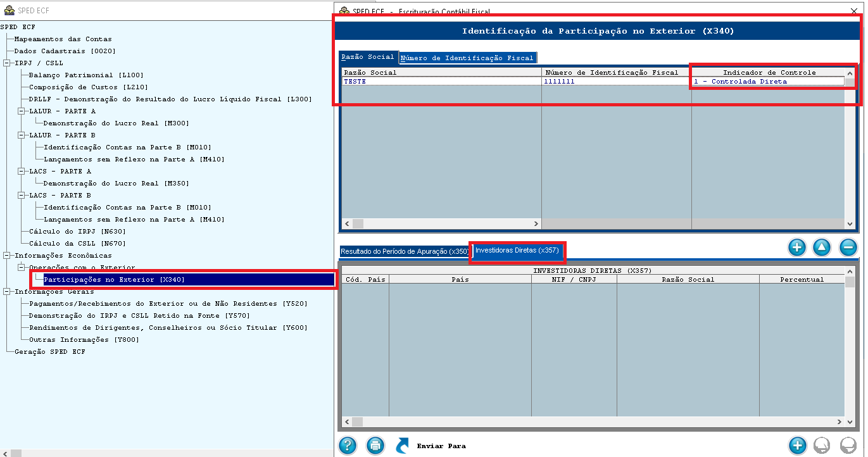Open Lançamentos sem Reflexo [M410] under LACS Parte B
The image size is (868, 457).
[134, 219]
